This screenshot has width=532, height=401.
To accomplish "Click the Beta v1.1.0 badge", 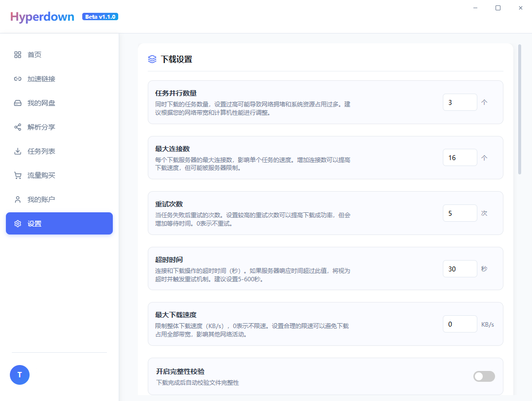I will tap(100, 16).
